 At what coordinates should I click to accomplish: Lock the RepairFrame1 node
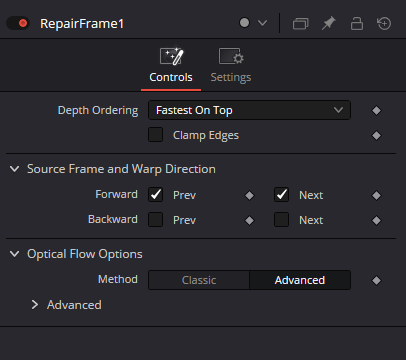tap(357, 23)
